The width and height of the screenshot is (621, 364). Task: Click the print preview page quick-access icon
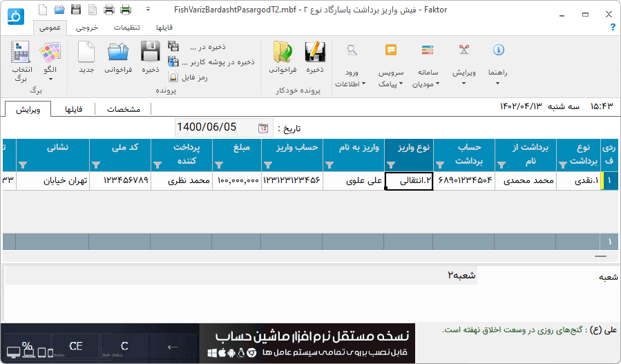click(93, 10)
